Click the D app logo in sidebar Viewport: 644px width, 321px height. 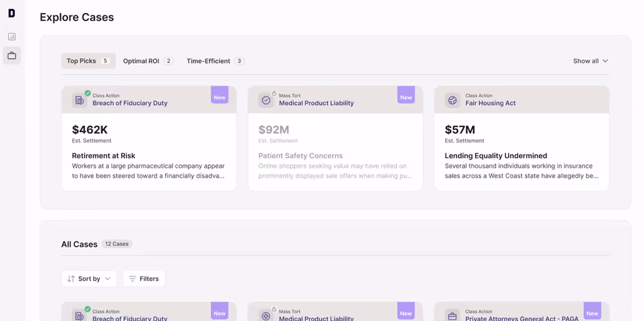(x=11, y=13)
